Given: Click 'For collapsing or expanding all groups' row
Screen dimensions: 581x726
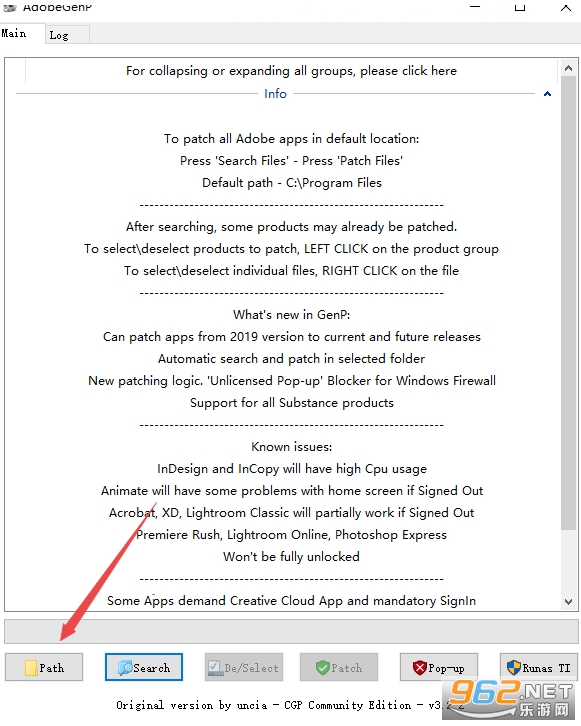Looking at the screenshot, I should coord(291,71).
